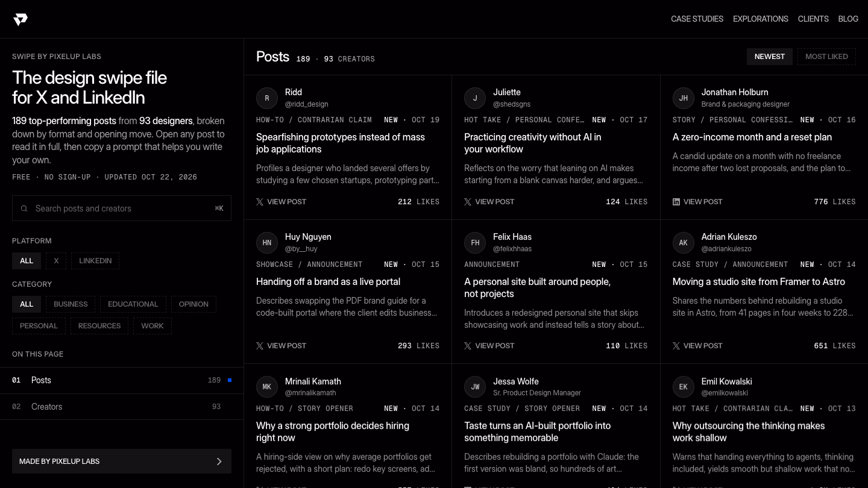
Task: Click the LinkedIn icon on Jonathan Holburn's post
Action: click(x=676, y=202)
